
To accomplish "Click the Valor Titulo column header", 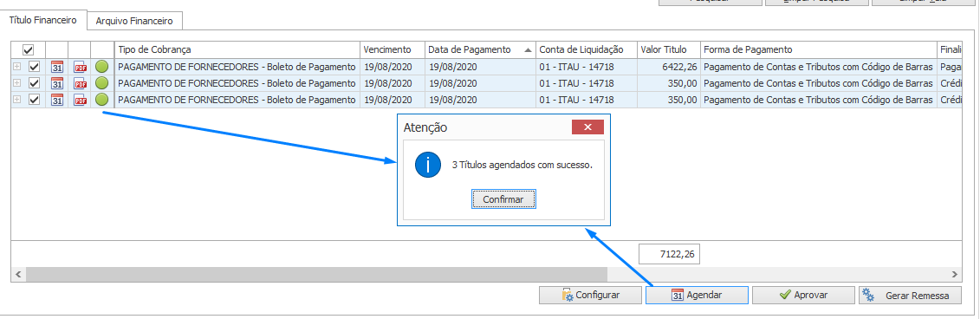I will [x=669, y=49].
